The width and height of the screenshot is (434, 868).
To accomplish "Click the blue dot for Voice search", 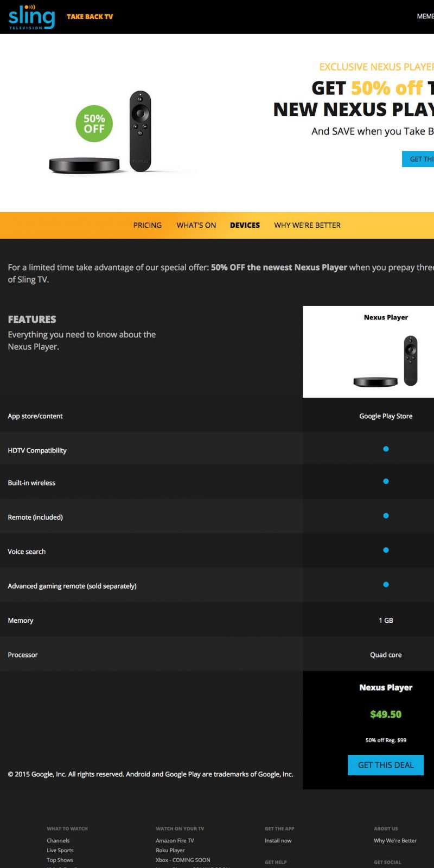I will tap(386, 550).
